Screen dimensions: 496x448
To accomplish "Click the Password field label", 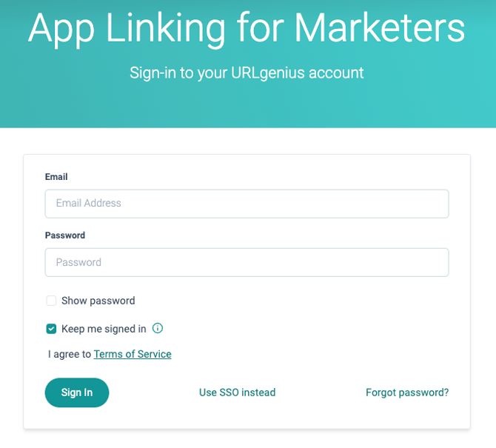I will (65, 235).
